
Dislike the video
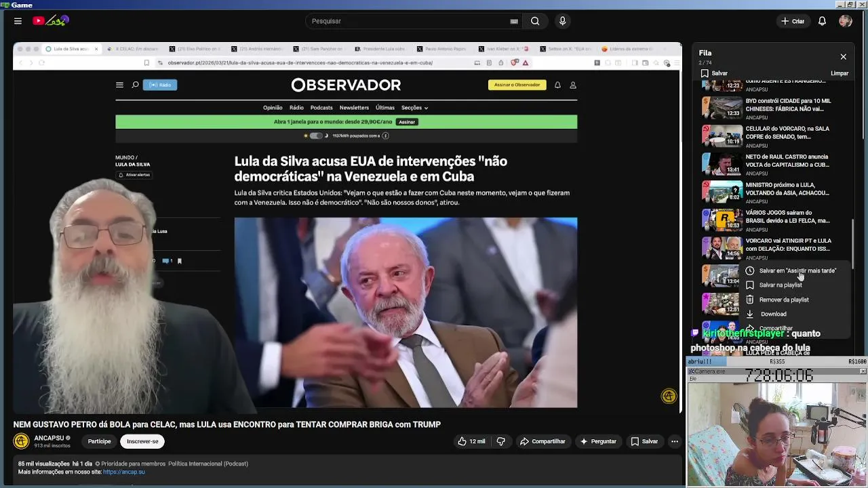click(501, 441)
